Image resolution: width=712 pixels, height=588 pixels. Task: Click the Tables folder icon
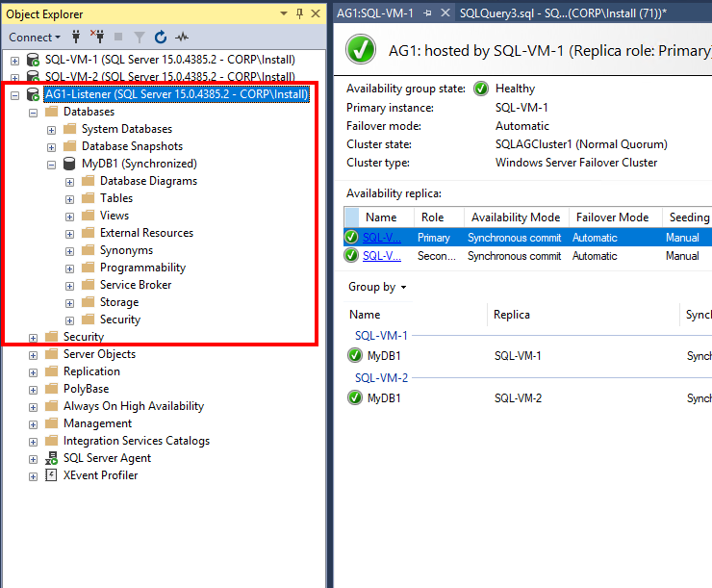88,198
